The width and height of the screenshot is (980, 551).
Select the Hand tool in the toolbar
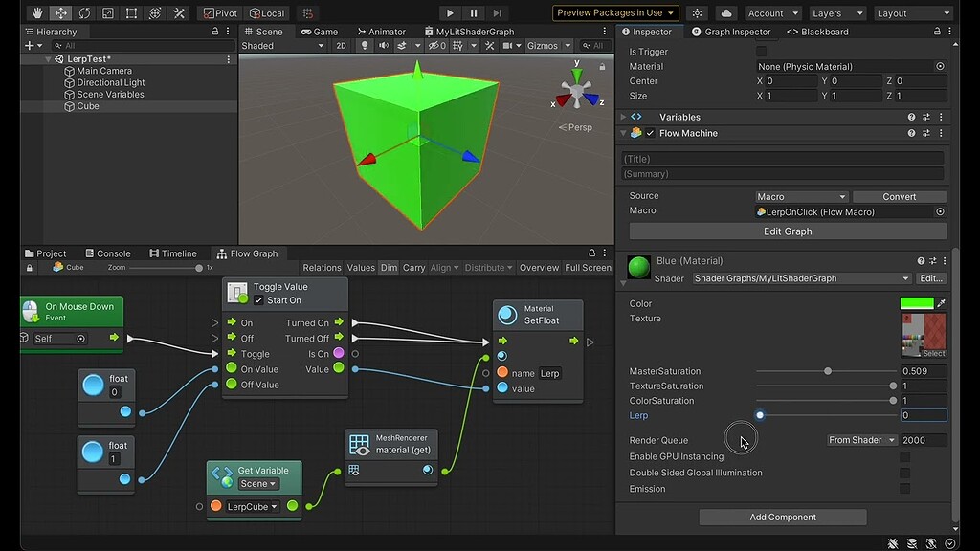click(37, 13)
